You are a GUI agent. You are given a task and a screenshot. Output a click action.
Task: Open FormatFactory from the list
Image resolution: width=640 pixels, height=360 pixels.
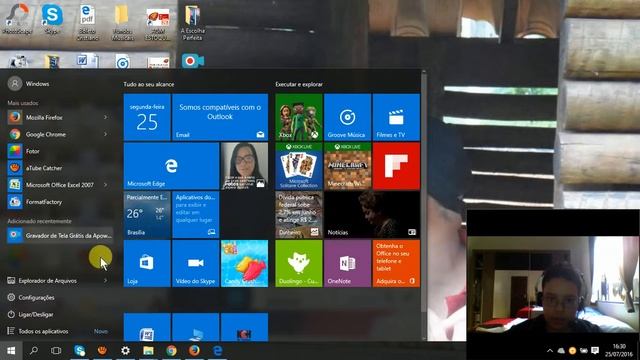pyautogui.click(x=59, y=202)
